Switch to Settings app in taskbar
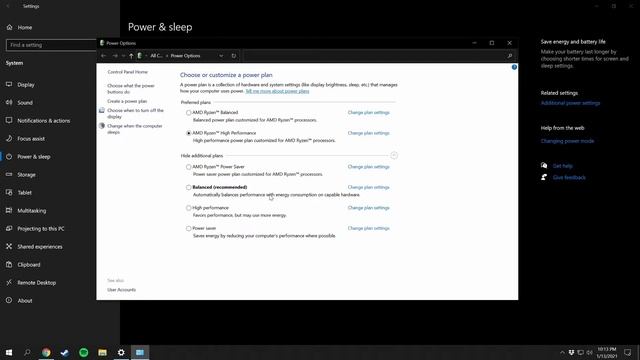 (121, 352)
